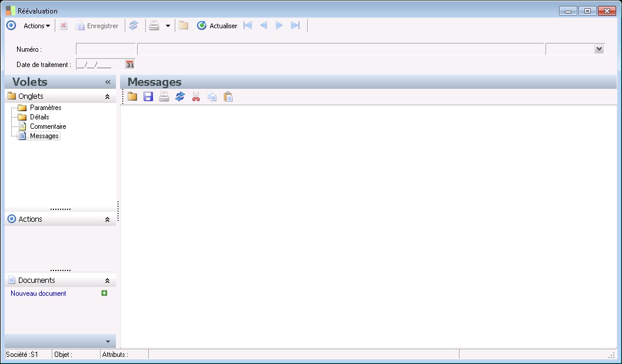
Task: Click the Numéro short input field
Action: [x=105, y=49]
